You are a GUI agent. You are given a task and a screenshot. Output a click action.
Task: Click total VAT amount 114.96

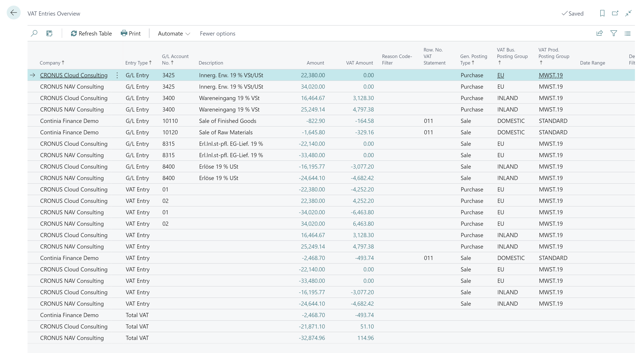[x=365, y=338]
